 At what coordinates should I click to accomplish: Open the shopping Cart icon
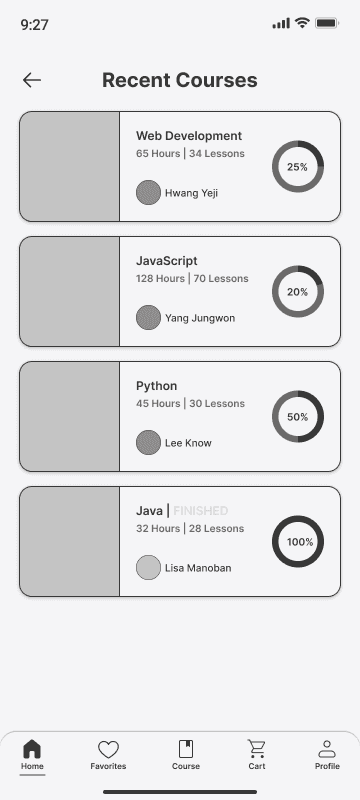coord(256,748)
